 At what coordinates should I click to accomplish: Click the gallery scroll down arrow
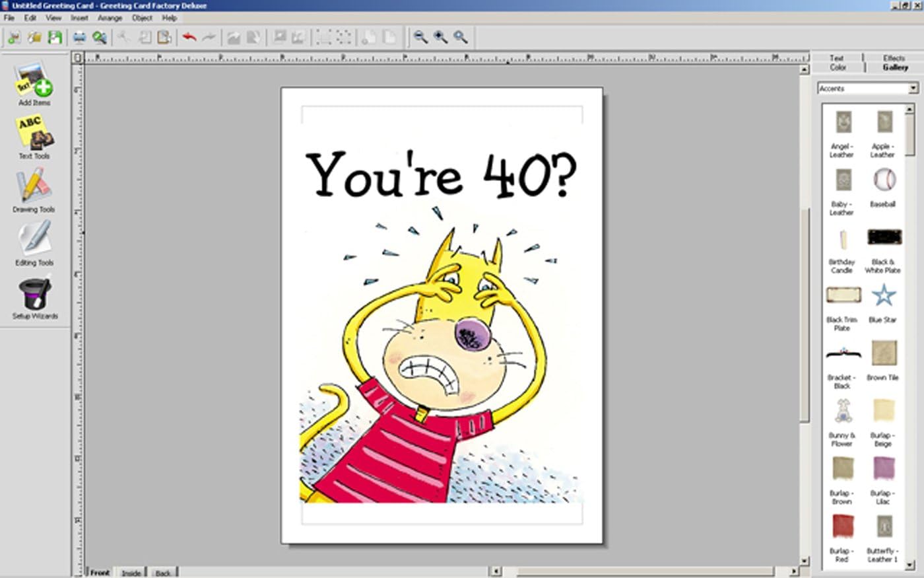coord(910,565)
